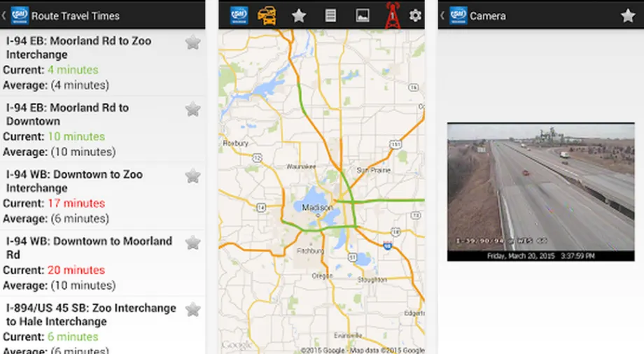The image size is (644, 354).
Task: Tap the Interstate 90 shield on the map
Action: coord(387,245)
